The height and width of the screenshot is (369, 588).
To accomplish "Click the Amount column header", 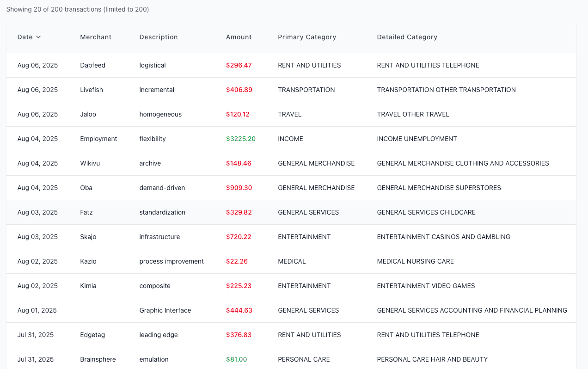I will pyautogui.click(x=239, y=37).
